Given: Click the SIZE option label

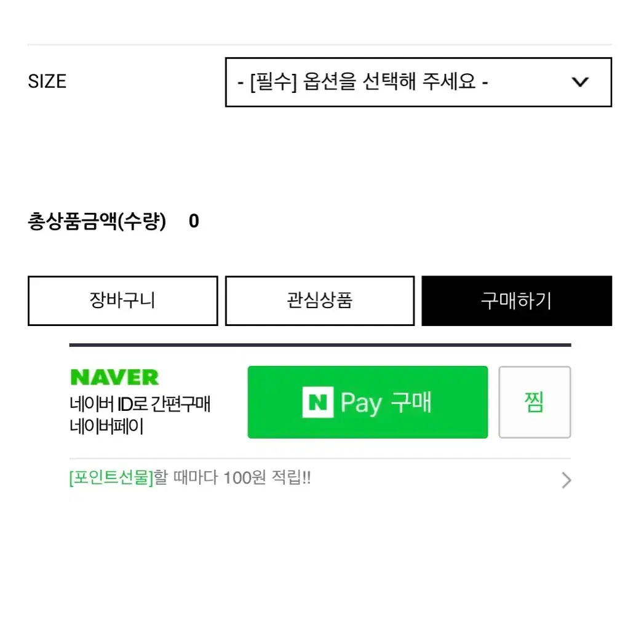Looking at the screenshot, I should coord(47,81).
